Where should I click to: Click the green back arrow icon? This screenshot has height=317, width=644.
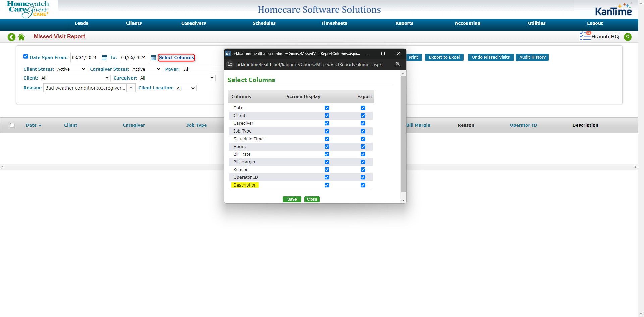tap(11, 37)
